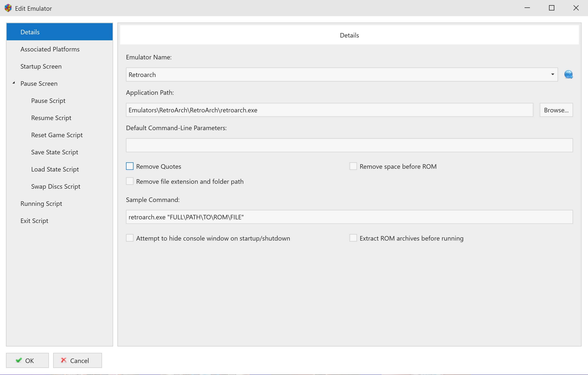Click the Browse... button

(x=556, y=110)
